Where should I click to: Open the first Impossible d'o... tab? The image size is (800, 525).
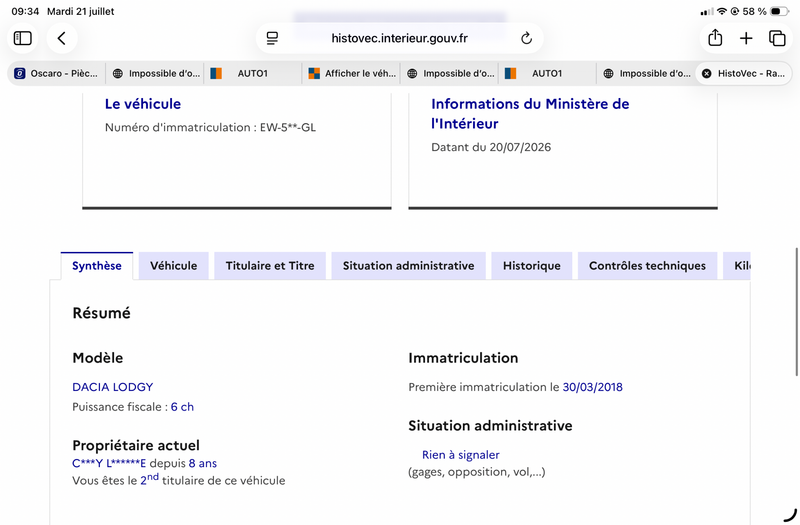(156, 73)
